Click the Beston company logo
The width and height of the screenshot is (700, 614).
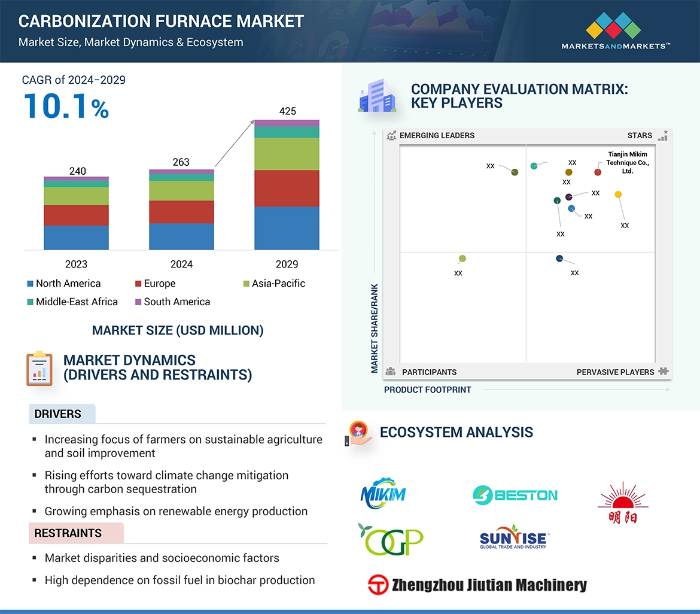tap(515, 495)
